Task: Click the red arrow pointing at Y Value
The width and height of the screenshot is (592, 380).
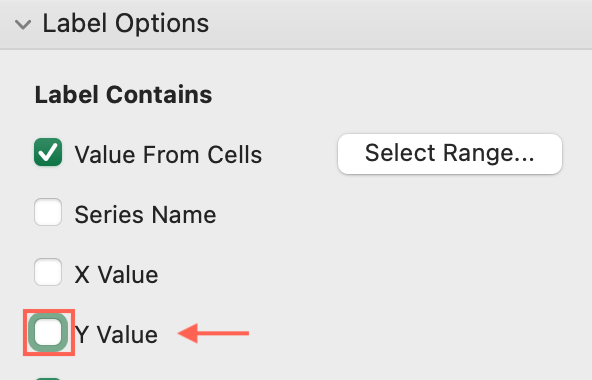Action: (x=213, y=333)
